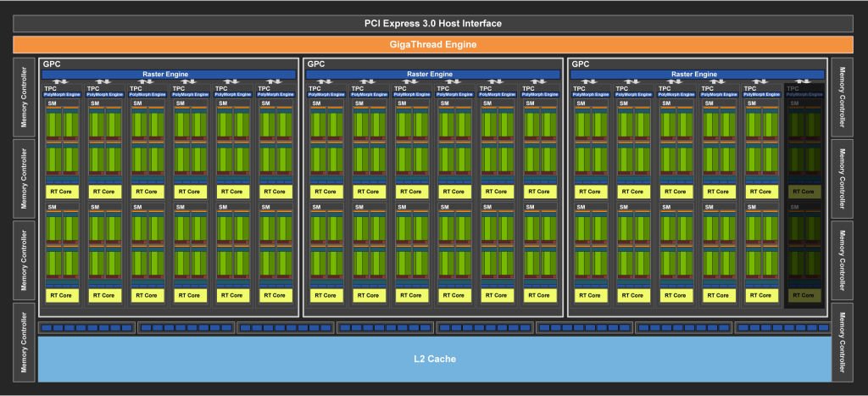The width and height of the screenshot is (868, 396).
Task: Click the first TPC label in the middle GPC
Action: coord(314,89)
